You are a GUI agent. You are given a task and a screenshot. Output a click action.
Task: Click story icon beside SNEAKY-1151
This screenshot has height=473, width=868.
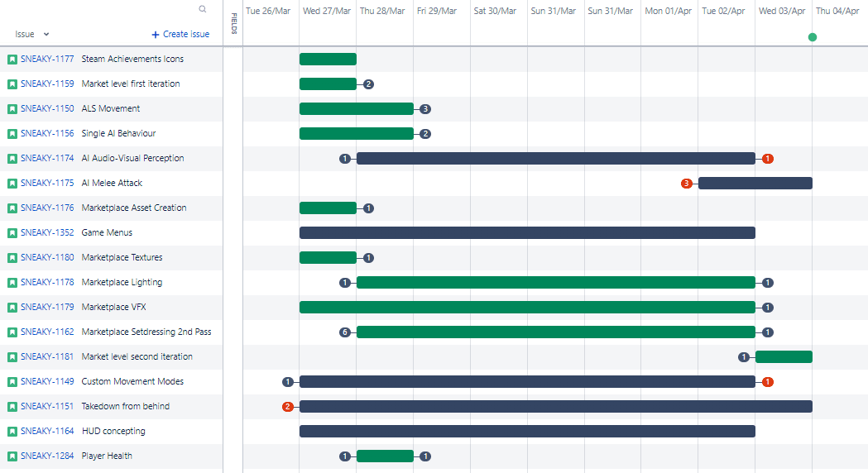click(x=12, y=407)
